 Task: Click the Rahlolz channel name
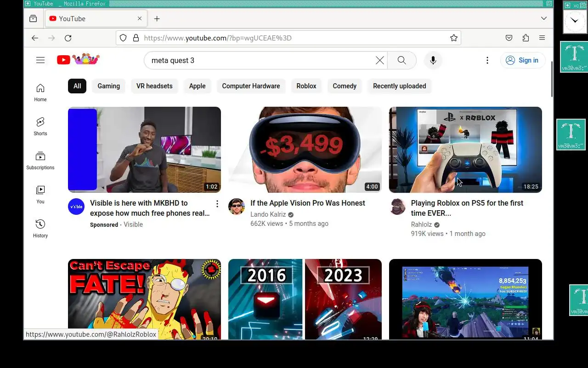421,224
